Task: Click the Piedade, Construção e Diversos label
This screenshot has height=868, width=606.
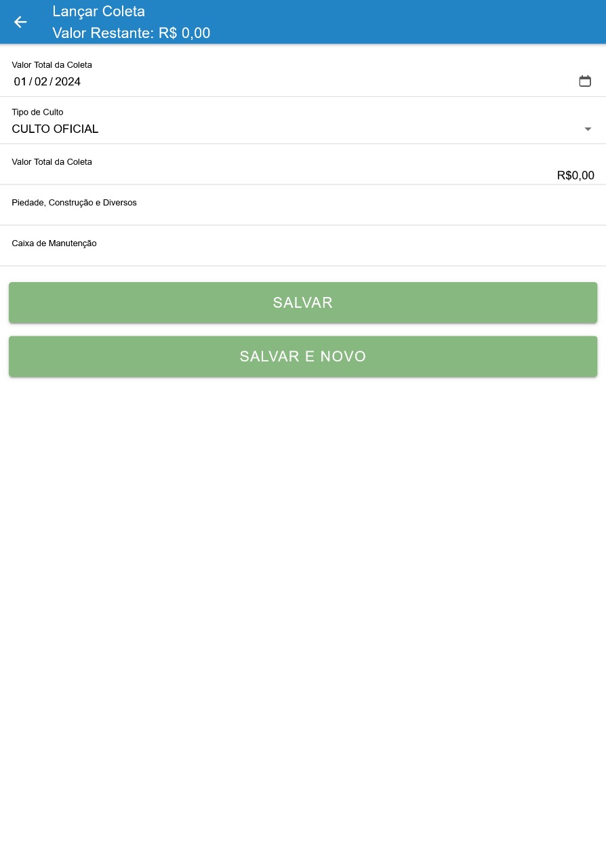Action: [x=74, y=203]
